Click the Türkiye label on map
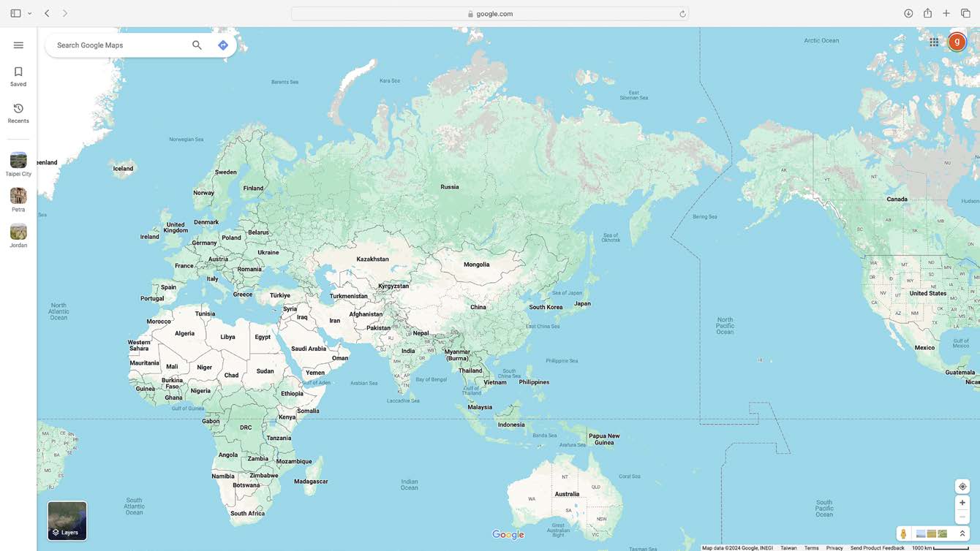 coord(280,296)
